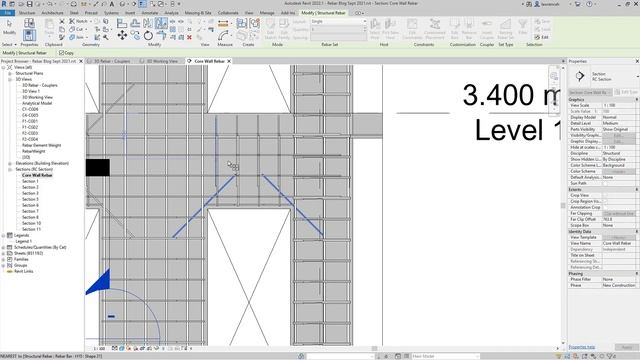The width and height of the screenshot is (640, 360).
Task: Open the Manage ribbon tab
Action: 267,13
